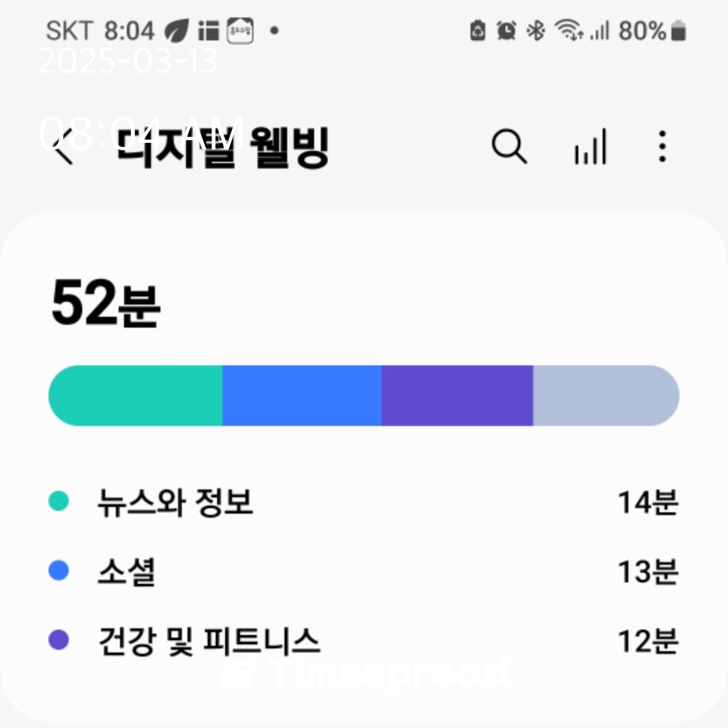Select the green segment of the usage bar
Image resolution: width=728 pixels, height=728 pixels.
click(135, 396)
